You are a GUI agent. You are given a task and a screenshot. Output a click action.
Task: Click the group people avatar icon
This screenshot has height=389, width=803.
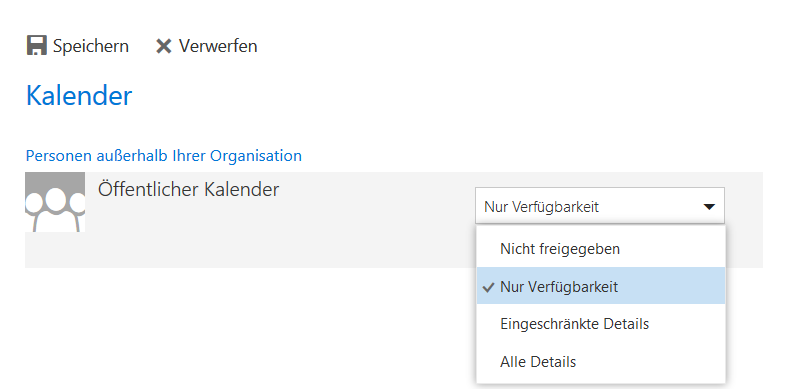[55, 202]
